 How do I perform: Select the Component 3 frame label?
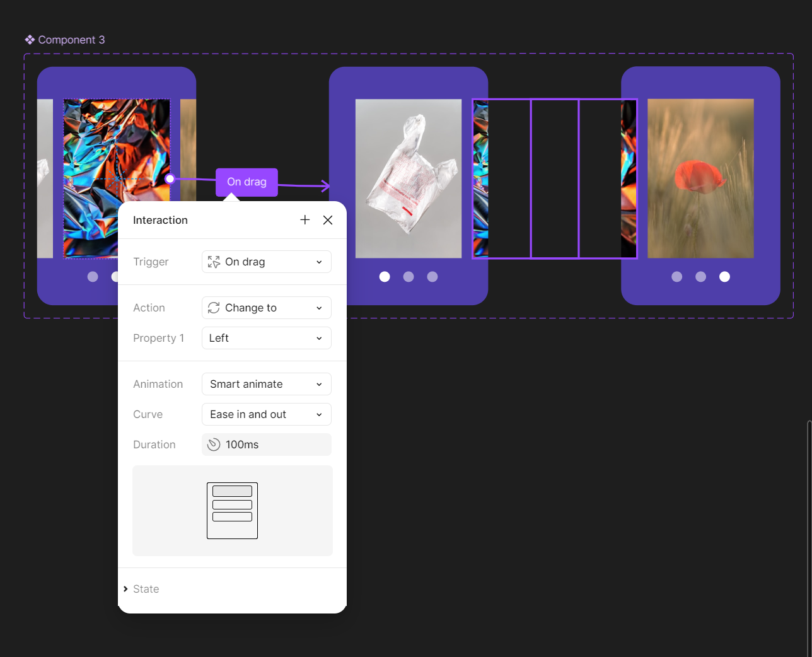point(71,40)
